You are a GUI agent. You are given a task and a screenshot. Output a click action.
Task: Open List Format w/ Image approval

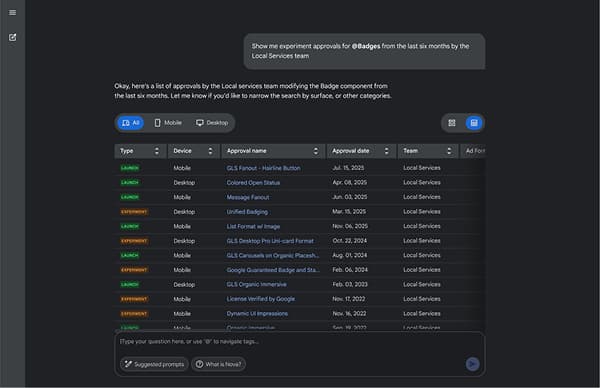click(x=253, y=227)
